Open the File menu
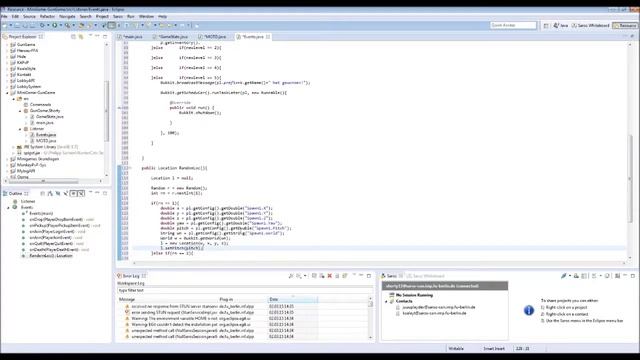Image resolution: width=640 pixels, height=360 pixels. pos(4,16)
